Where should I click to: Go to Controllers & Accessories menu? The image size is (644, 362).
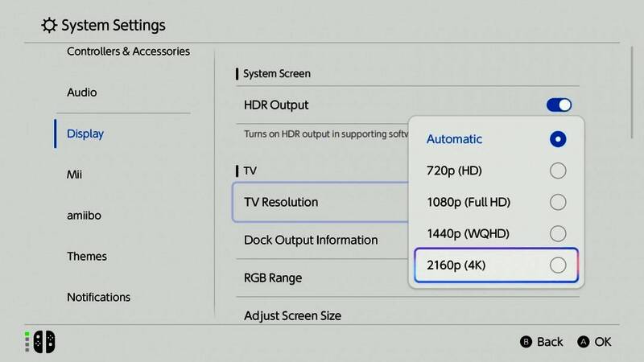click(128, 51)
